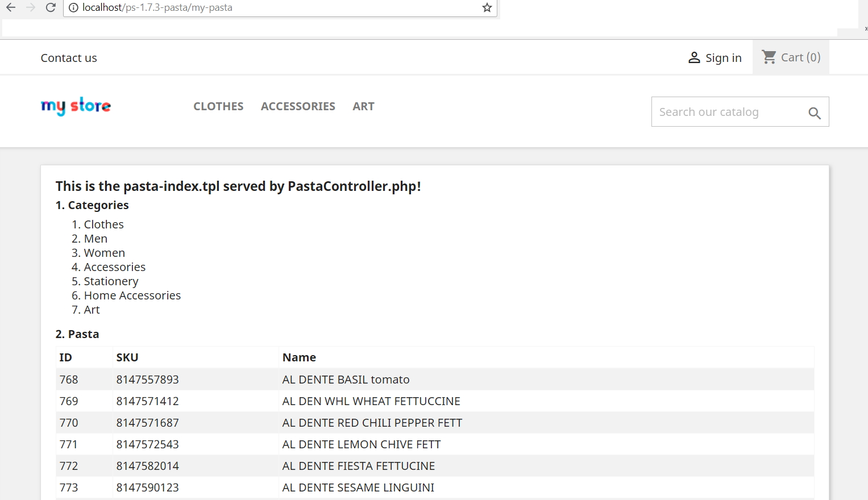
Task: Bookmark page using star icon
Action: [x=487, y=7]
